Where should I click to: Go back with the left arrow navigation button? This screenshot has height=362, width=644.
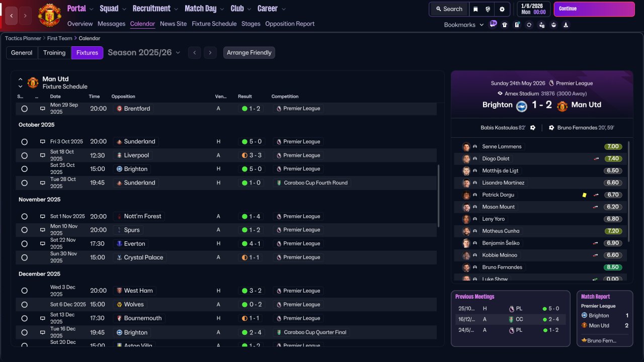tap(12, 16)
